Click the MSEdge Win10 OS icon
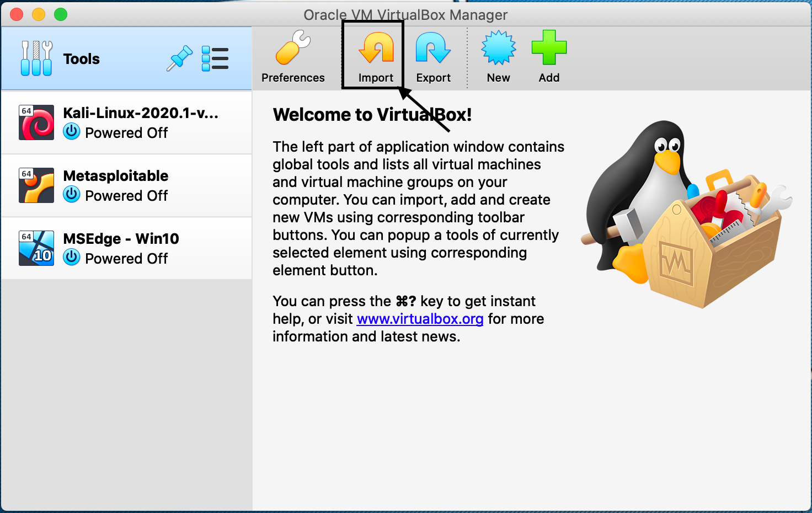The width and height of the screenshot is (812, 513). tap(36, 248)
